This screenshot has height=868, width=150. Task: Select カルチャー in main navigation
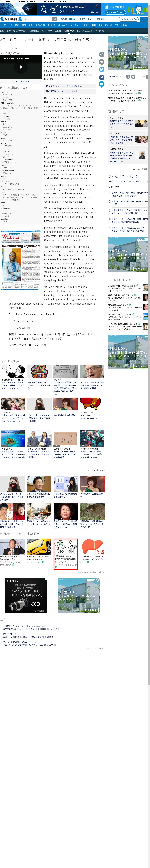click(x=76, y=25)
